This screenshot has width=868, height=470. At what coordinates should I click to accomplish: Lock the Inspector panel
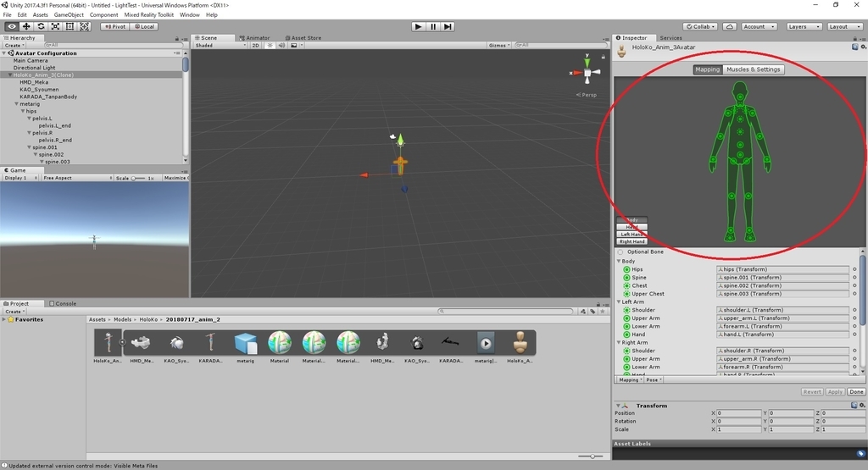pos(854,38)
